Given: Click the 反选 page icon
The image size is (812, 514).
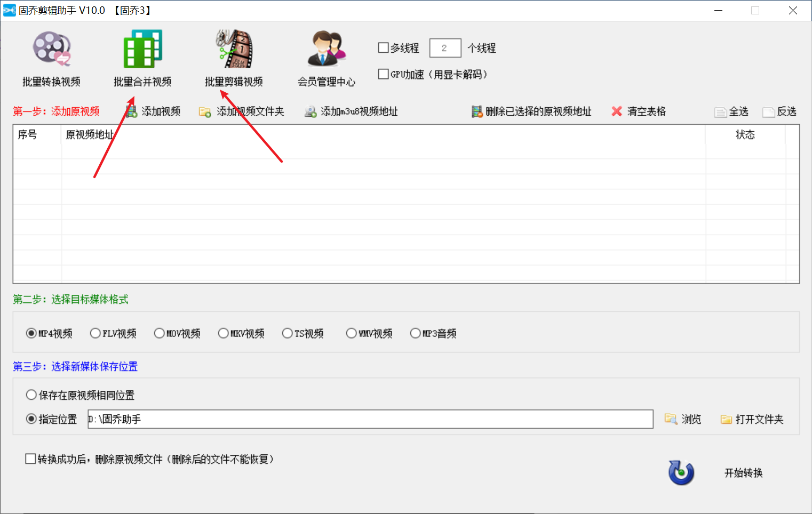Looking at the screenshot, I should (x=769, y=112).
